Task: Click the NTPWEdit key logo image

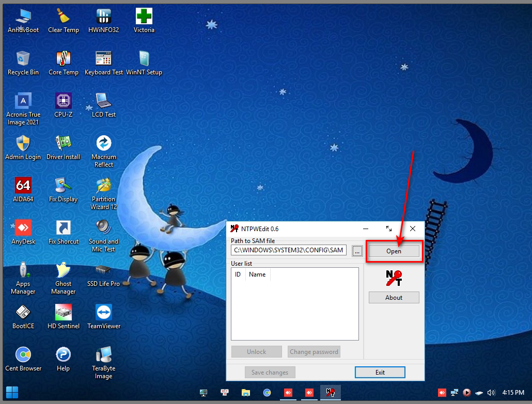Action: (x=394, y=278)
